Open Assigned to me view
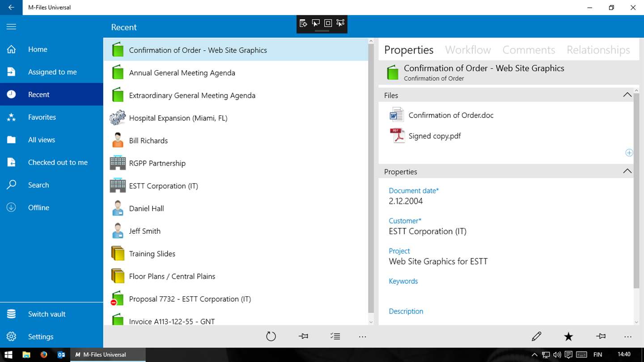Viewport: 644px width, 362px height. pyautogui.click(x=51, y=72)
